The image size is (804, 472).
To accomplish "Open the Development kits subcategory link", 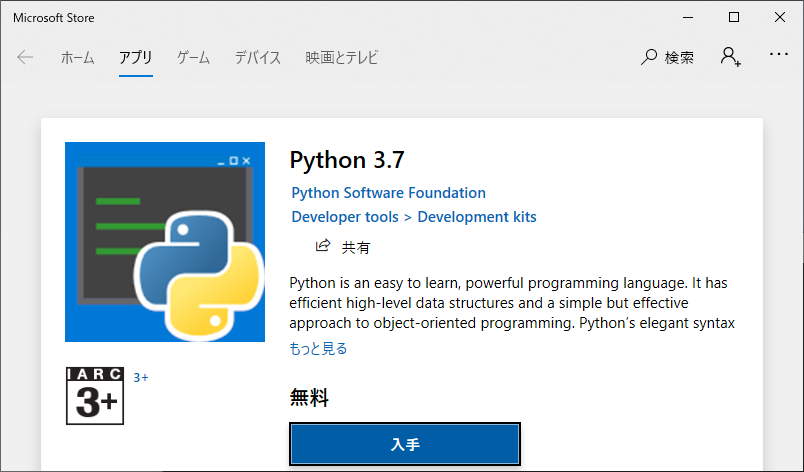I will click(477, 217).
